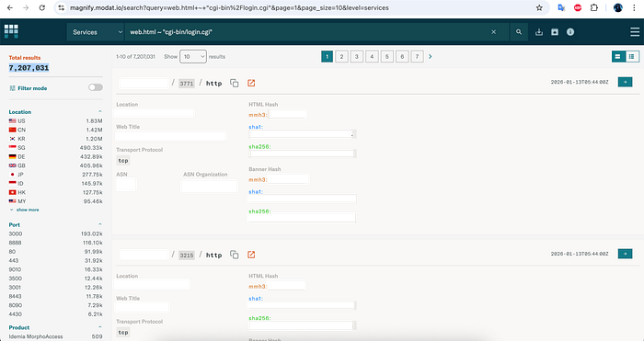Go to results page 7
644x341 pixels.
point(417,57)
